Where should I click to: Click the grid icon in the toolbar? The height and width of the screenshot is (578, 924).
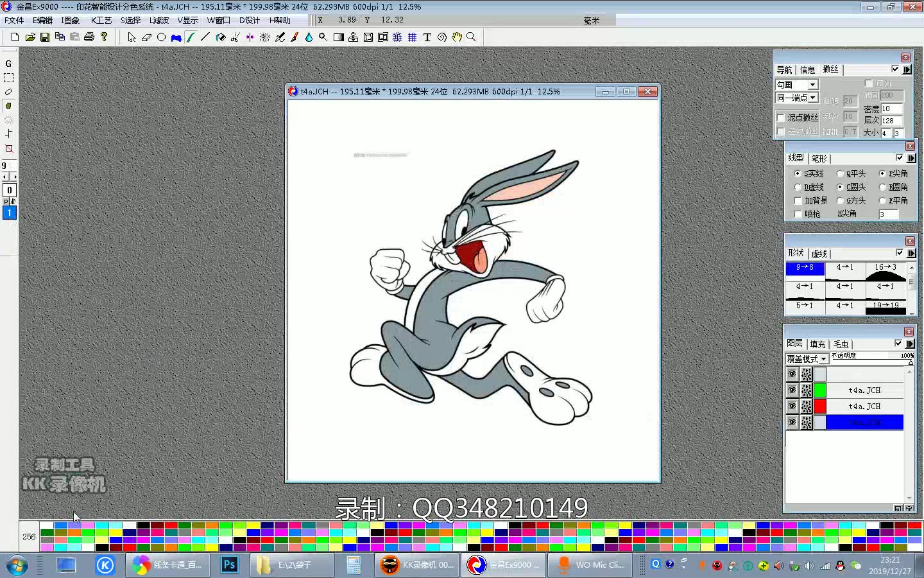pos(412,37)
